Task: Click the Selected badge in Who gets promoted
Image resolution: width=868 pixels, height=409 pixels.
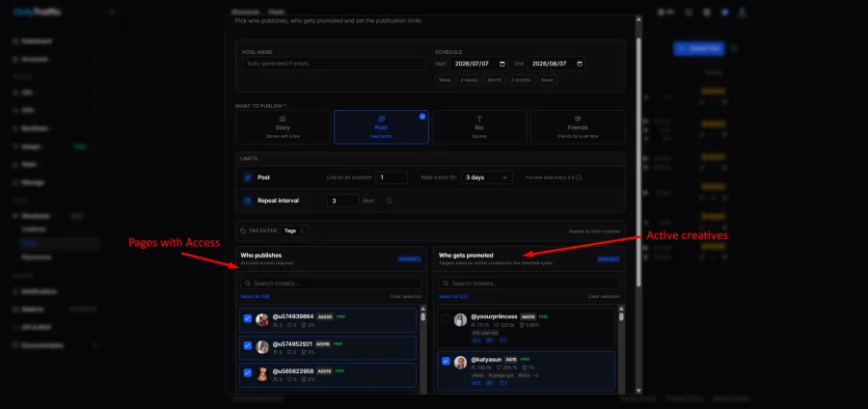Action: (608, 259)
